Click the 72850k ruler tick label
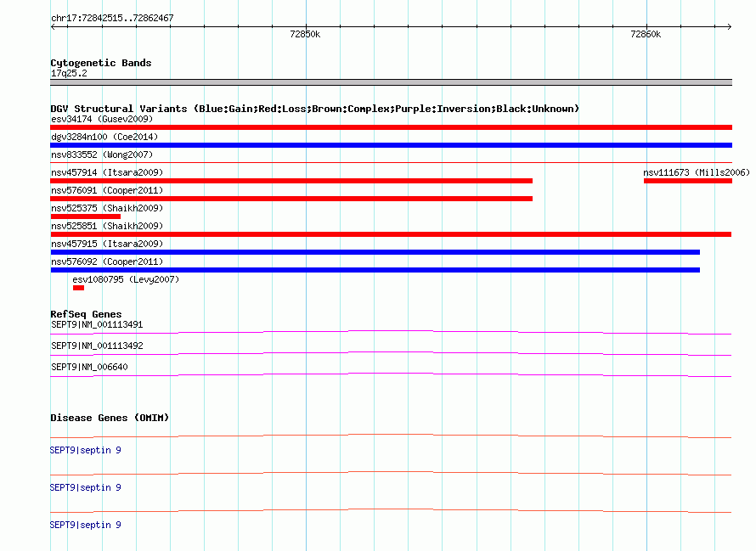Viewport: 756px width, 551px height. click(x=305, y=34)
